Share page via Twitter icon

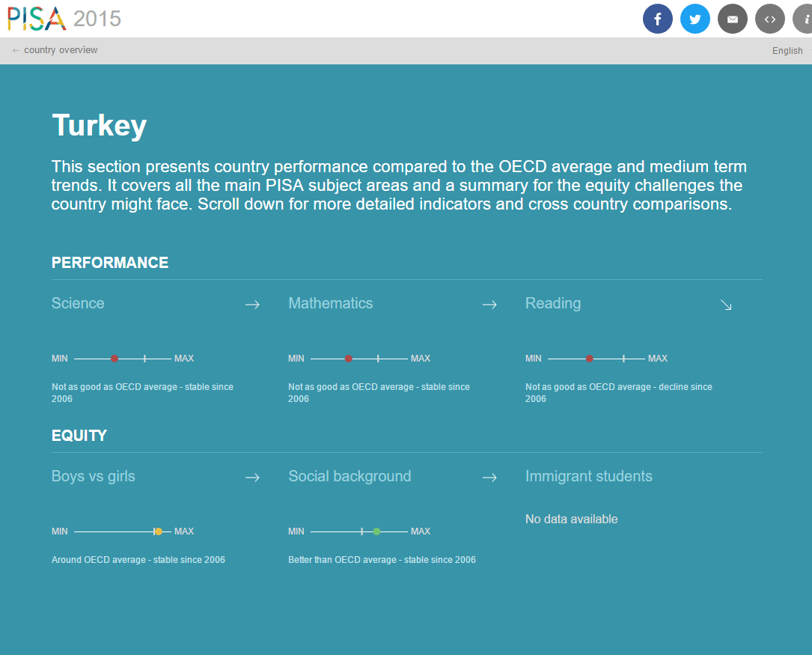695,19
